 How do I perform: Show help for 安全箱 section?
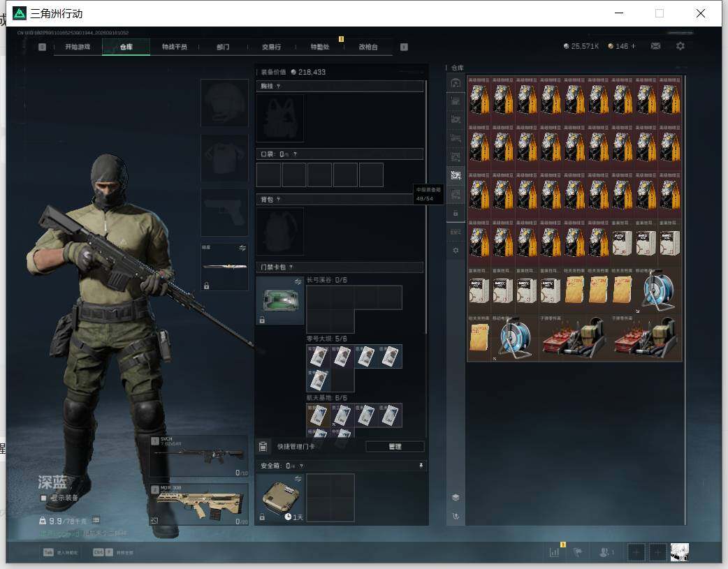click(301, 466)
